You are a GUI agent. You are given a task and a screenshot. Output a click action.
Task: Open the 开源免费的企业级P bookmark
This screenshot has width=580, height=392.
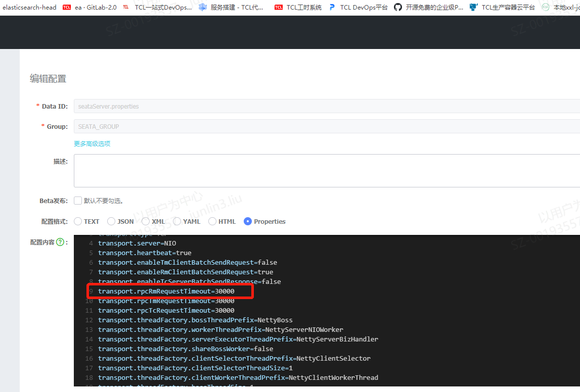tap(434, 7)
